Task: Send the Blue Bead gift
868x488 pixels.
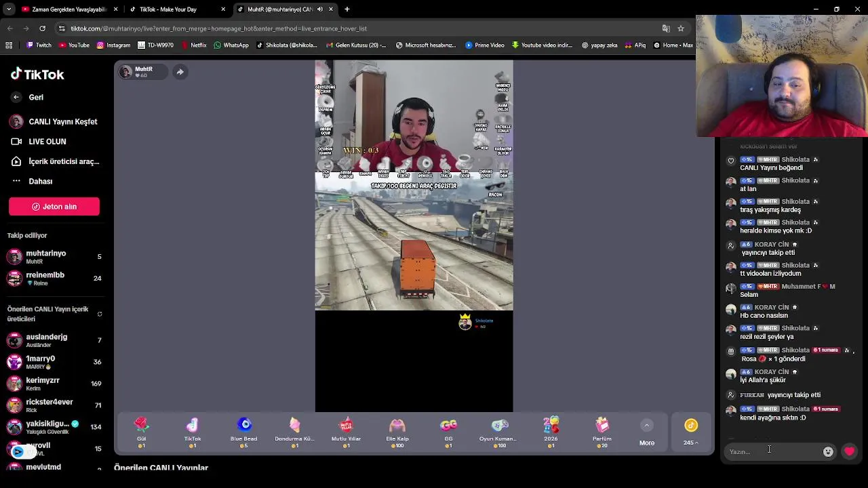Action: coord(243,432)
